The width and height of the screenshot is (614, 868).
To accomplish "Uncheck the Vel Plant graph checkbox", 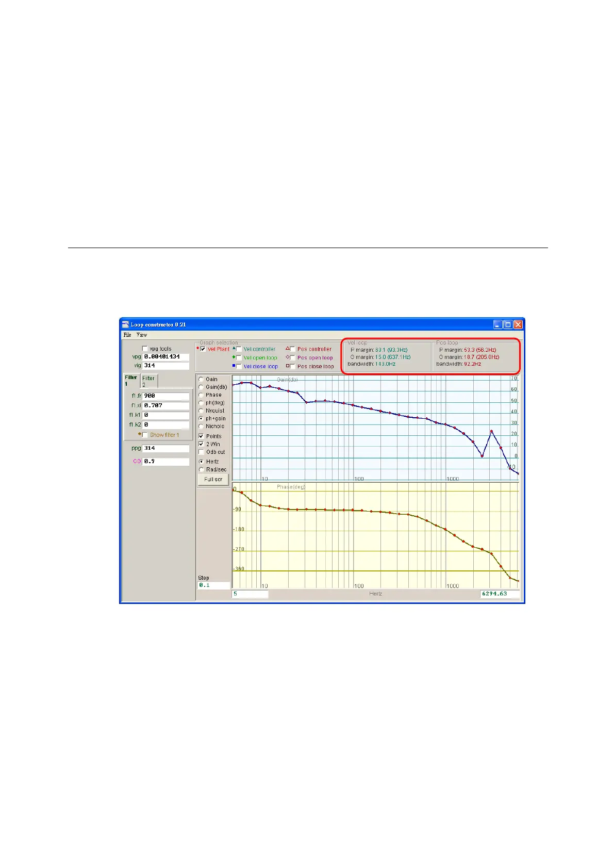I will (203, 349).
